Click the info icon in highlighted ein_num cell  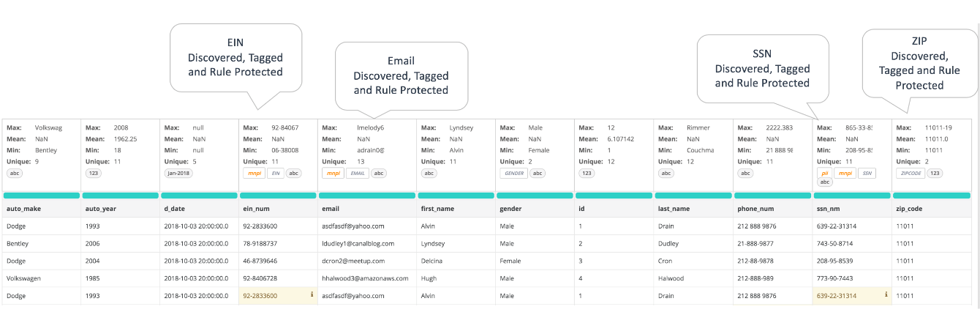coord(312,295)
